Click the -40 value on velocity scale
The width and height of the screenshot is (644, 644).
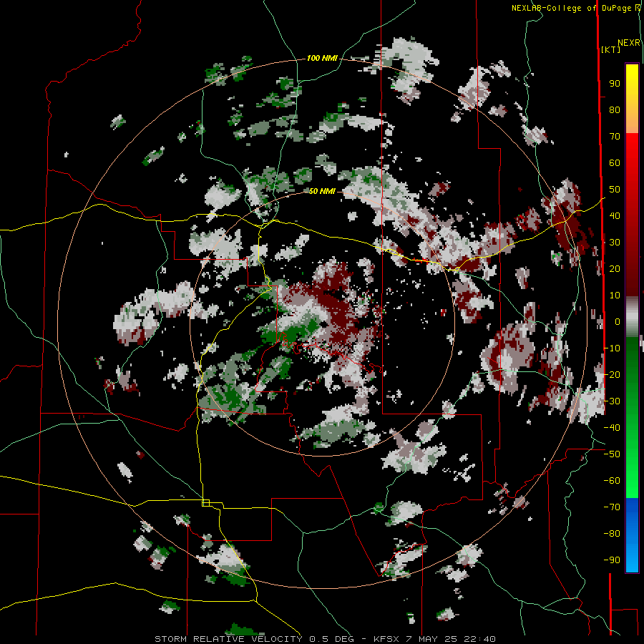pos(612,428)
